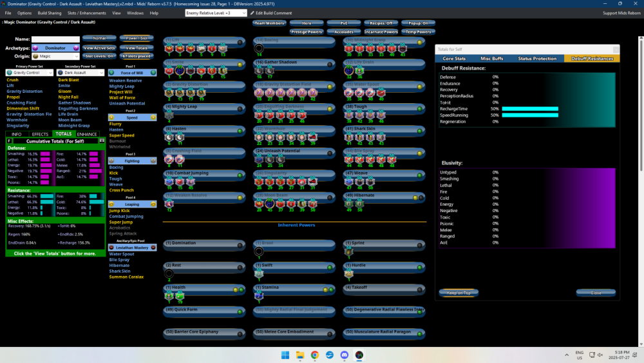The width and height of the screenshot is (644, 363).
Task: Select the Swift enhancement slot
Action: [x=259, y=274]
